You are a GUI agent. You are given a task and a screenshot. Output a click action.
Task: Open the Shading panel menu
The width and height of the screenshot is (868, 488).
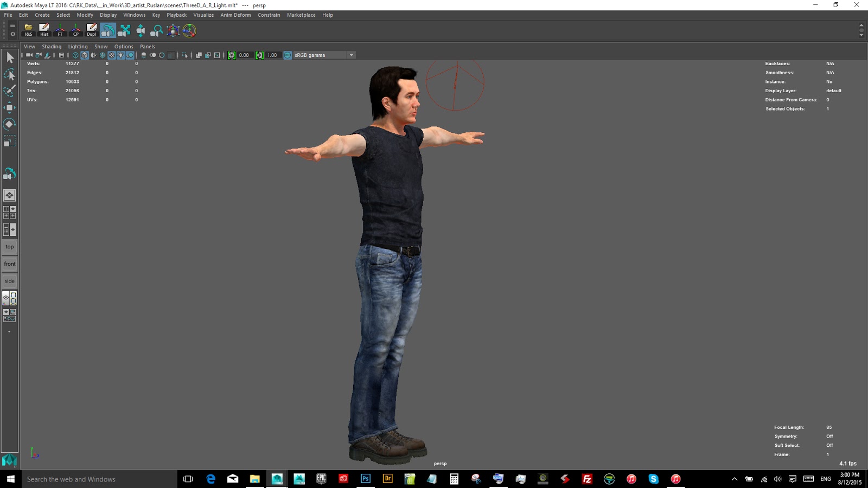pyautogui.click(x=52, y=47)
